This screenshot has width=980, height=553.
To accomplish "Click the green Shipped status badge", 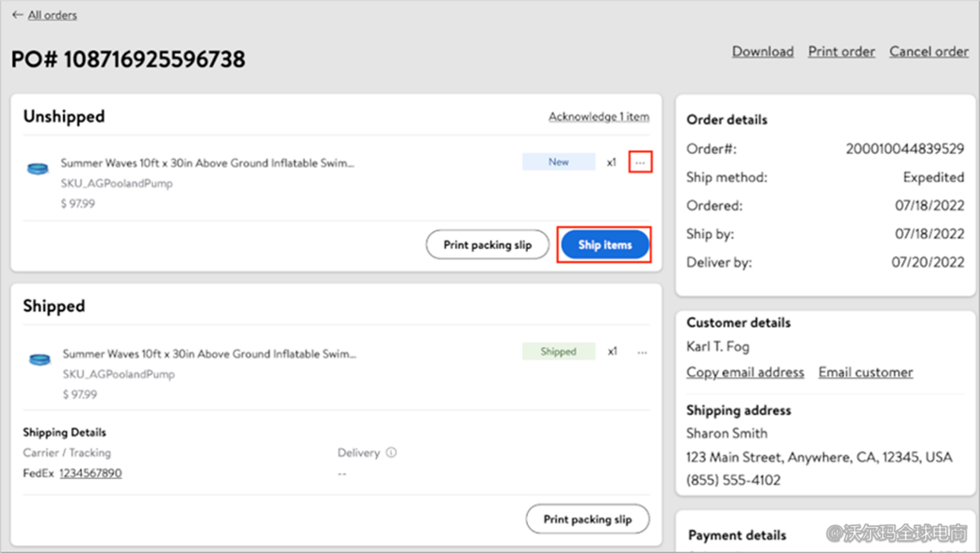I will [x=558, y=352].
